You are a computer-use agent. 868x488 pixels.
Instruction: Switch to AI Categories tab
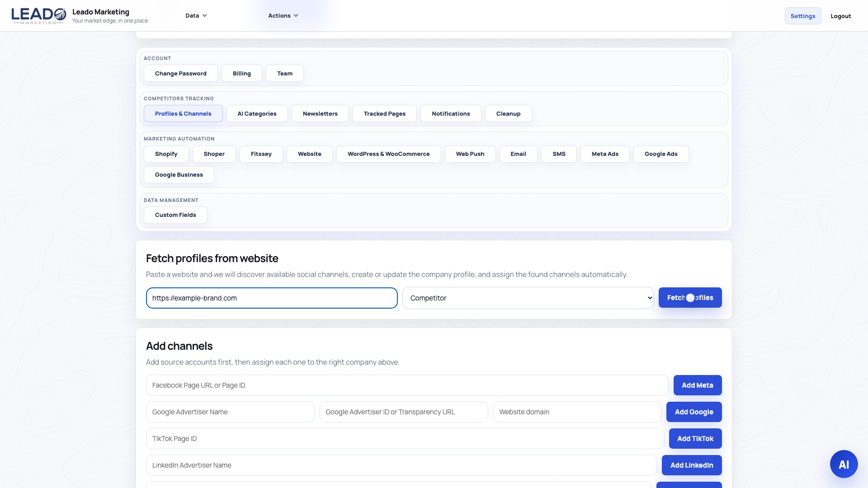(x=257, y=114)
